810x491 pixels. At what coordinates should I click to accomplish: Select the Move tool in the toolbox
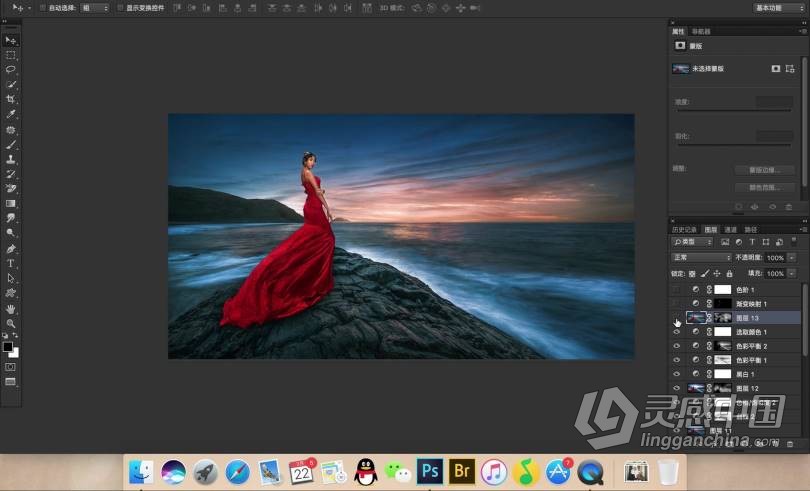pos(10,40)
